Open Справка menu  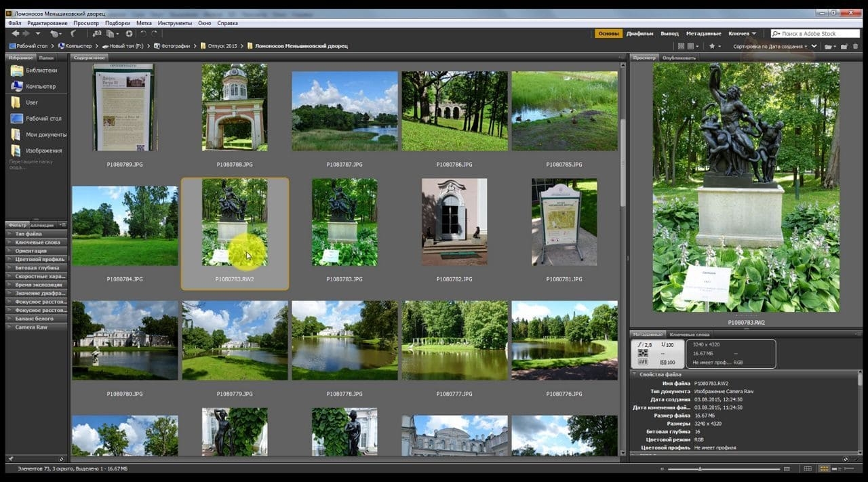[227, 23]
